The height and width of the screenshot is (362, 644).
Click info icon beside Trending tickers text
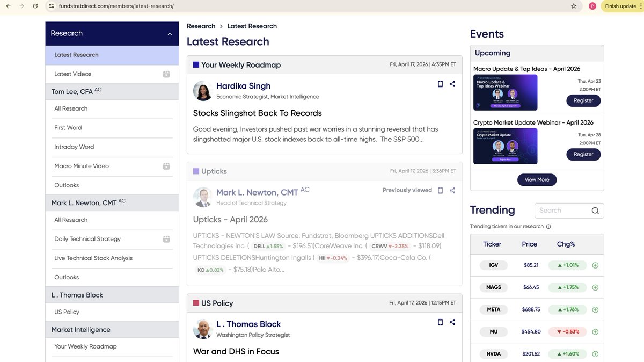pyautogui.click(x=548, y=227)
